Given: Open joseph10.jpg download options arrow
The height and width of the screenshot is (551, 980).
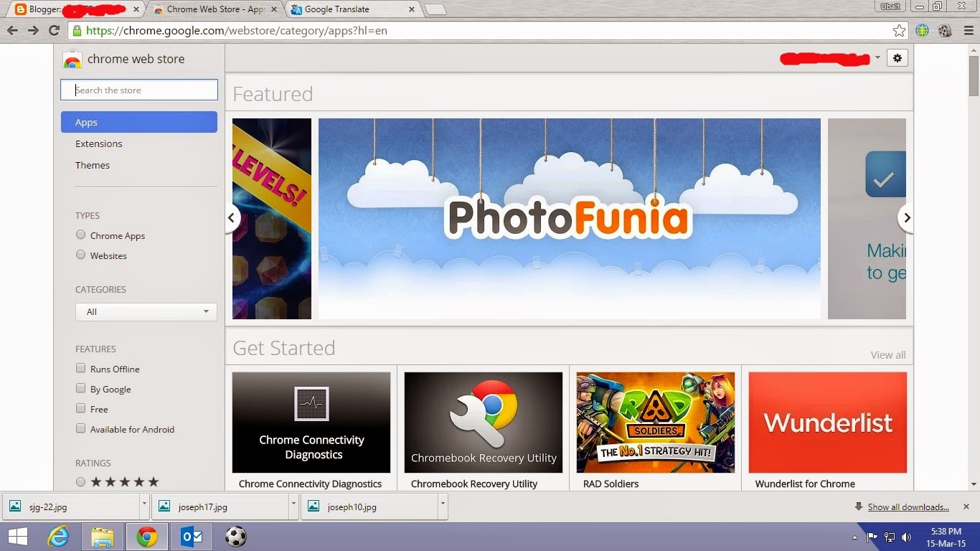Looking at the screenshot, I should [x=443, y=506].
